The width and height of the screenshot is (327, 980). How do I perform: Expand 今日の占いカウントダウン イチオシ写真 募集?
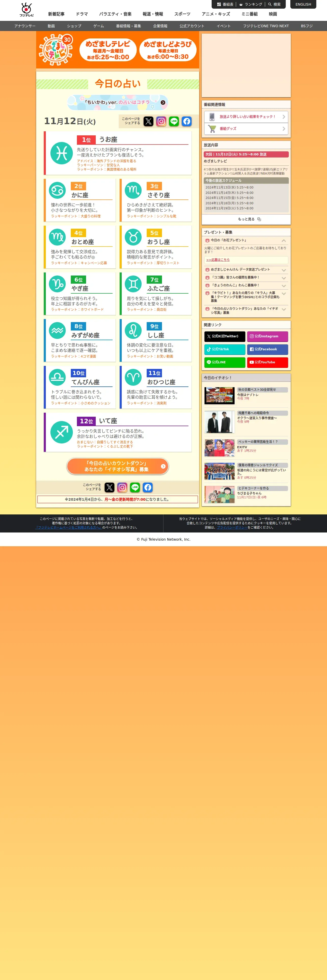coord(284,309)
